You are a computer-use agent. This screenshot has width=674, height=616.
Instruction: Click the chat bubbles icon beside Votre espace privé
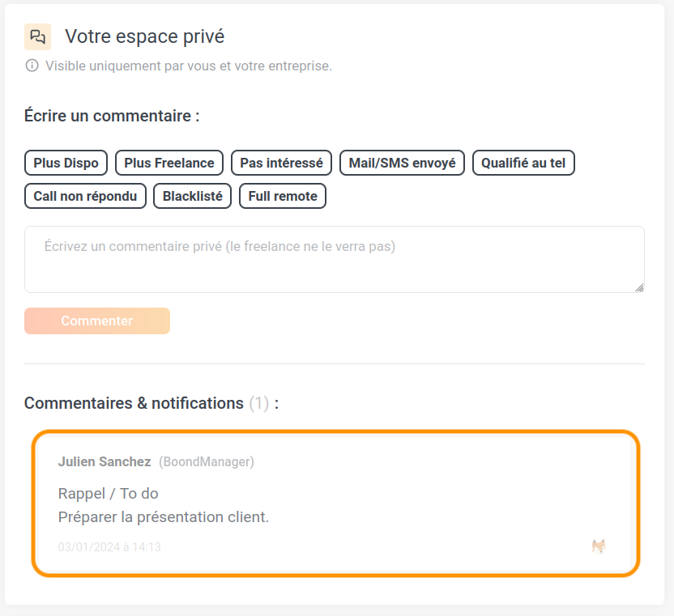37,36
